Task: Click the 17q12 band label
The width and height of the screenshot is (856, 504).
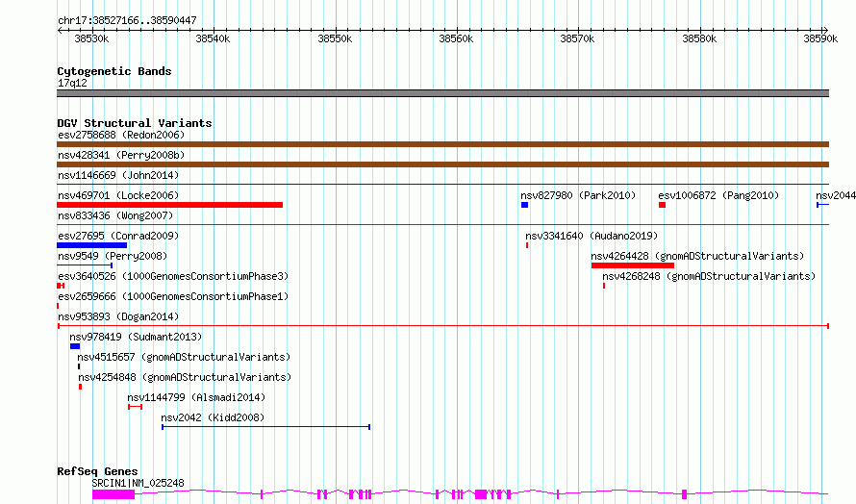Action: point(72,83)
